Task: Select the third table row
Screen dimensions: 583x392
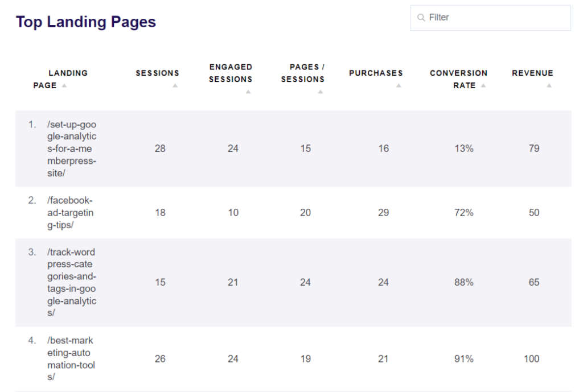Action: point(291,282)
